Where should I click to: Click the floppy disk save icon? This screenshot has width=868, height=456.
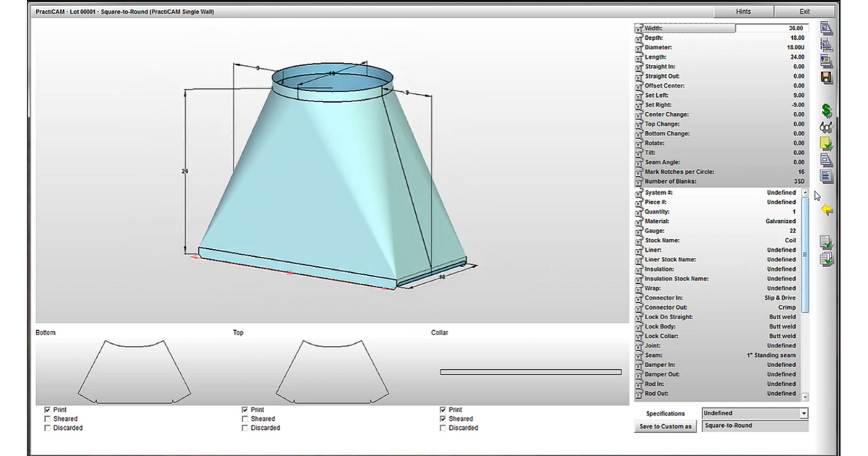826,77
